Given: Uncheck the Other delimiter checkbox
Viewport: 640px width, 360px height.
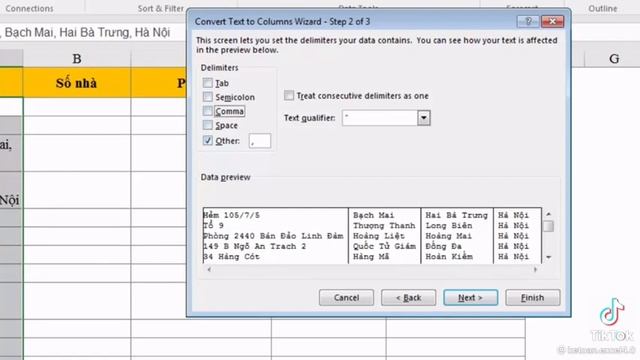Looking at the screenshot, I should [x=208, y=140].
